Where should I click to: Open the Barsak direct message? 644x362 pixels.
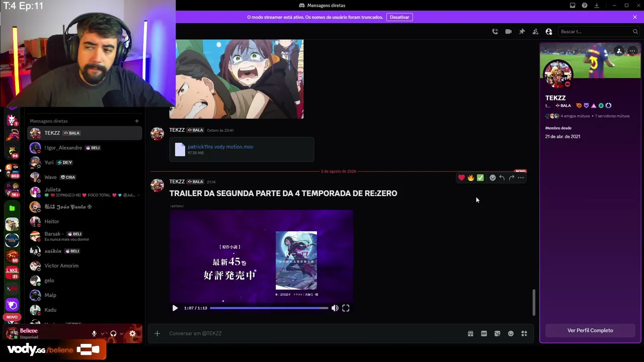click(85, 236)
